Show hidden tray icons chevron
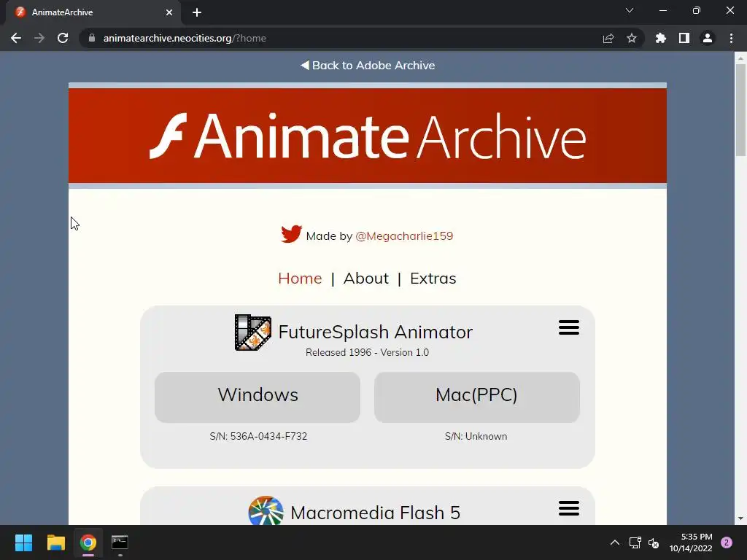Viewport: 747px width, 560px height. (x=615, y=542)
